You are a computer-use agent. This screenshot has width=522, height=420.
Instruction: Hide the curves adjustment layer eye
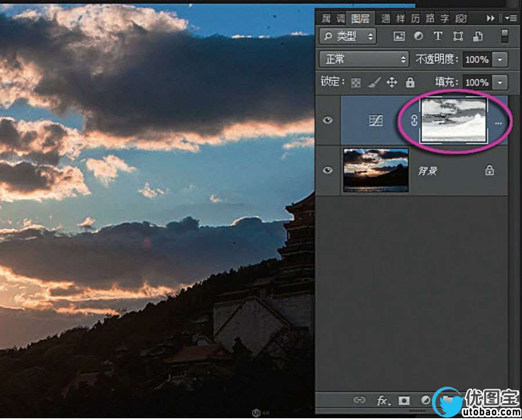tap(328, 120)
